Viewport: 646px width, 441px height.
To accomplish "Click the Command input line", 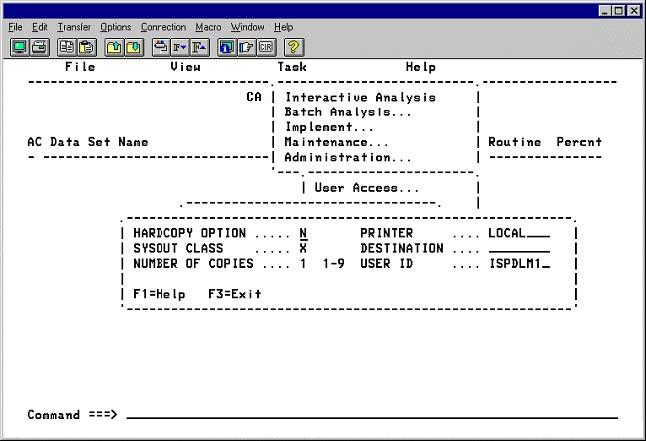I will click(370, 414).
